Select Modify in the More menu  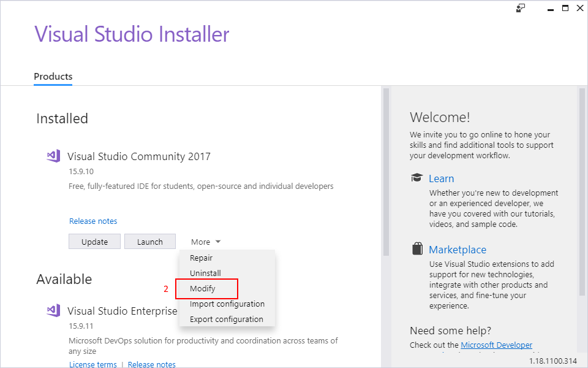203,288
